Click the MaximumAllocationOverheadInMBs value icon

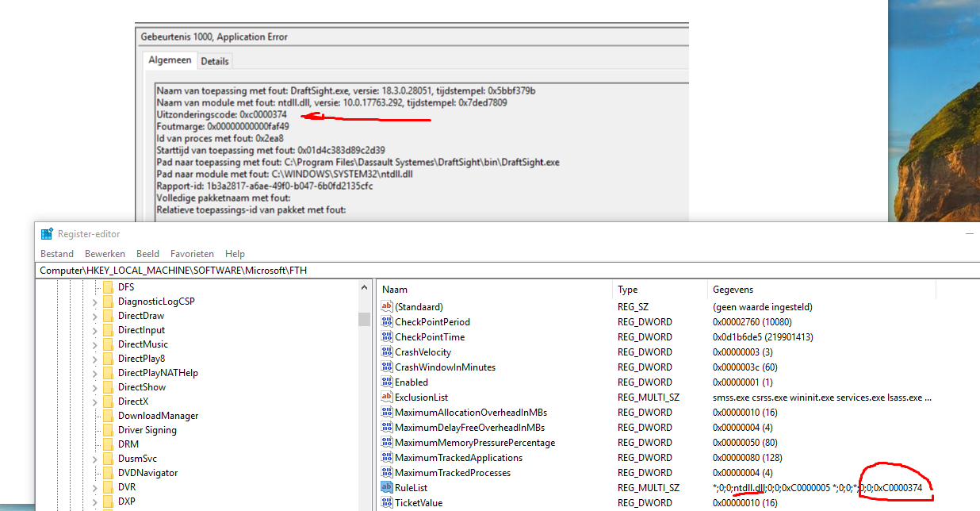(387, 412)
